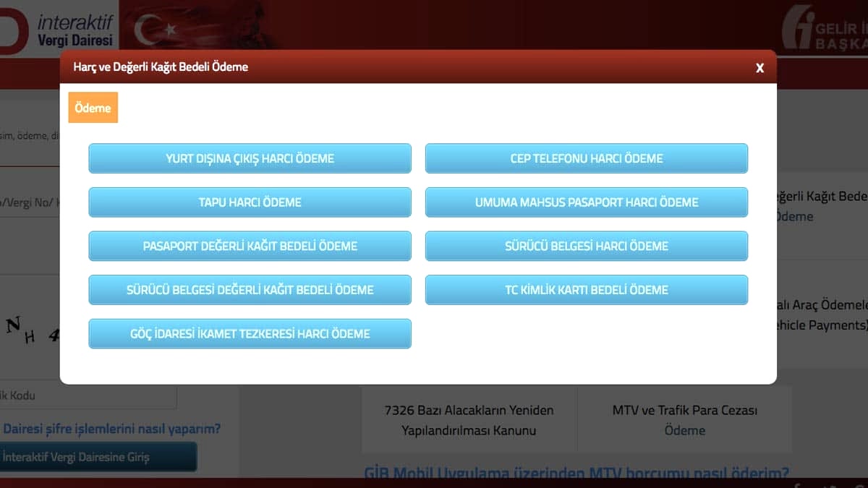Click Sürücü Belgesi Harcı Ödeme button
This screenshot has height=488, width=868.
[586, 246]
